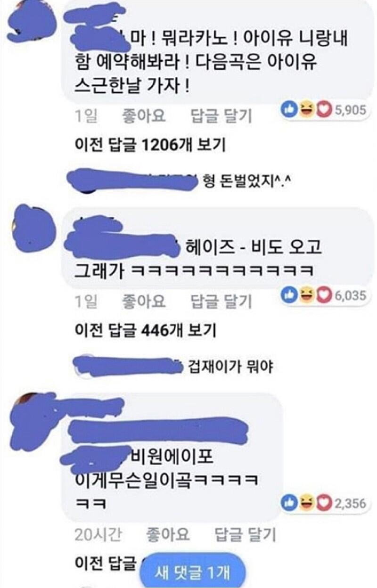
Task: Click the like reaction icon beside 6,035
Action: (288, 295)
